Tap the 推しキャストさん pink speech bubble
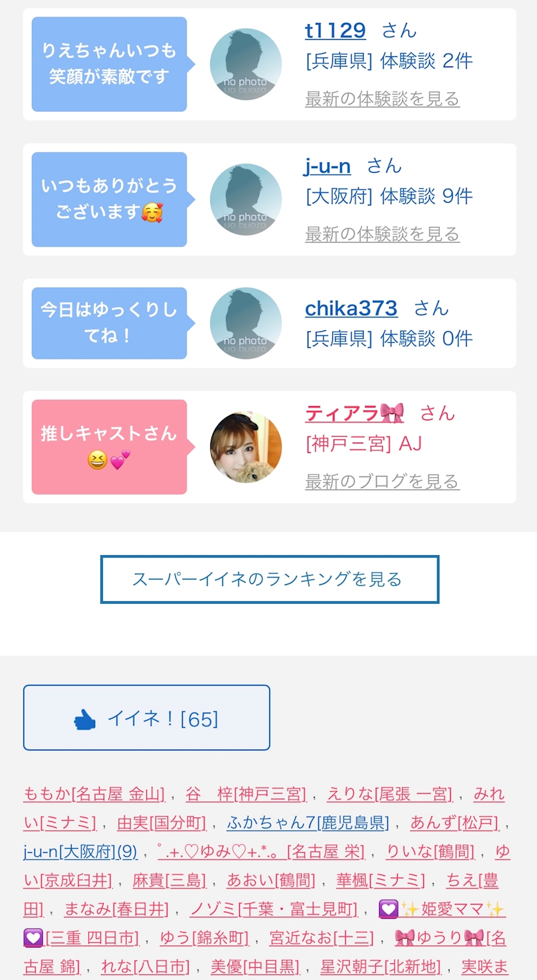The height and width of the screenshot is (980, 537). [x=109, y=447]
